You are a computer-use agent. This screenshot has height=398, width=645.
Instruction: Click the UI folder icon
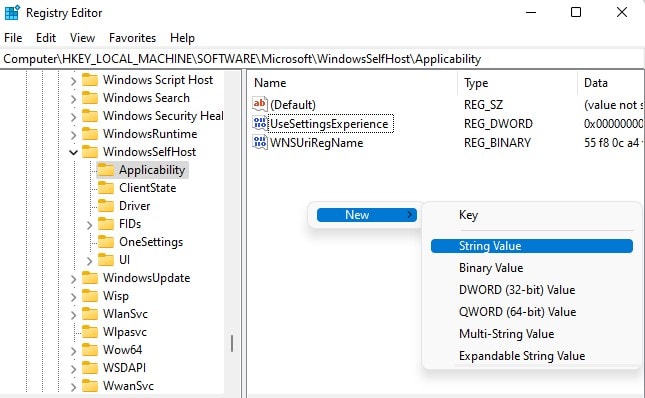coord(106,260)
